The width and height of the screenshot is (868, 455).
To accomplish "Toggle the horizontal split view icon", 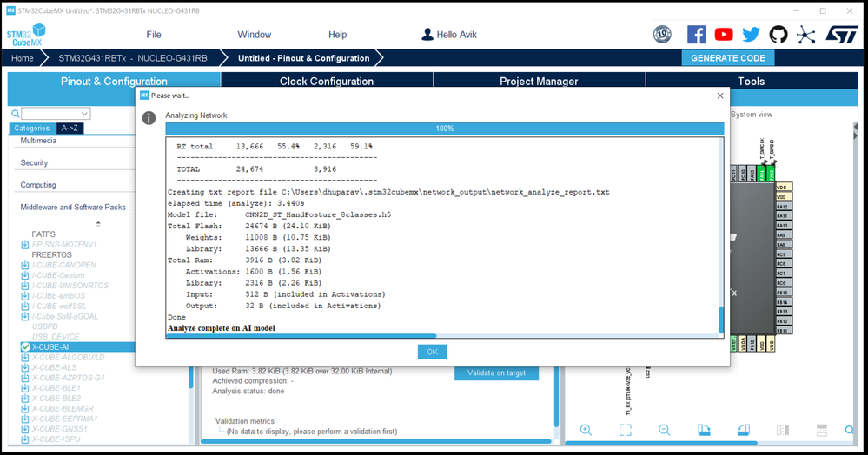I will [x=822, y=430].
